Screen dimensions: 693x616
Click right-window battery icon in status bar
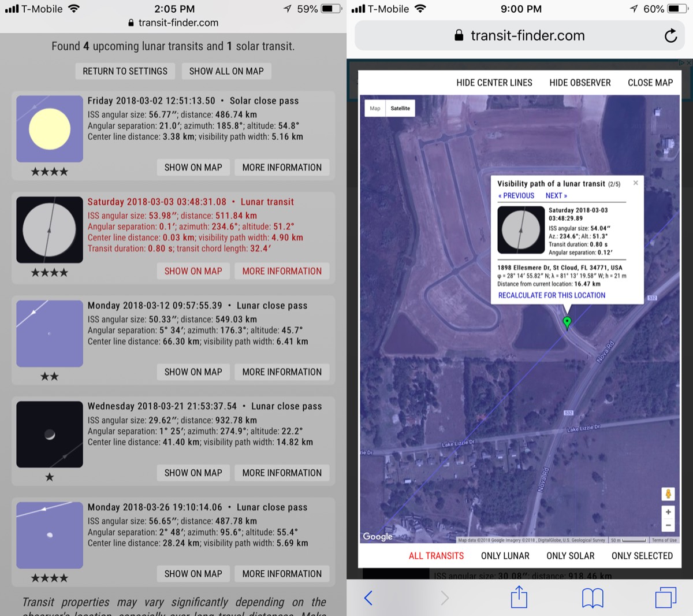(677, 9)
